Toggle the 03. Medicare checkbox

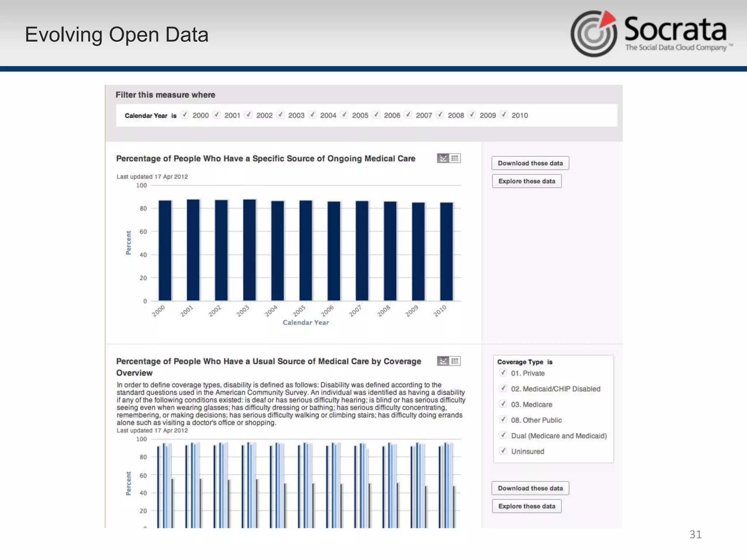click(503, 404)
